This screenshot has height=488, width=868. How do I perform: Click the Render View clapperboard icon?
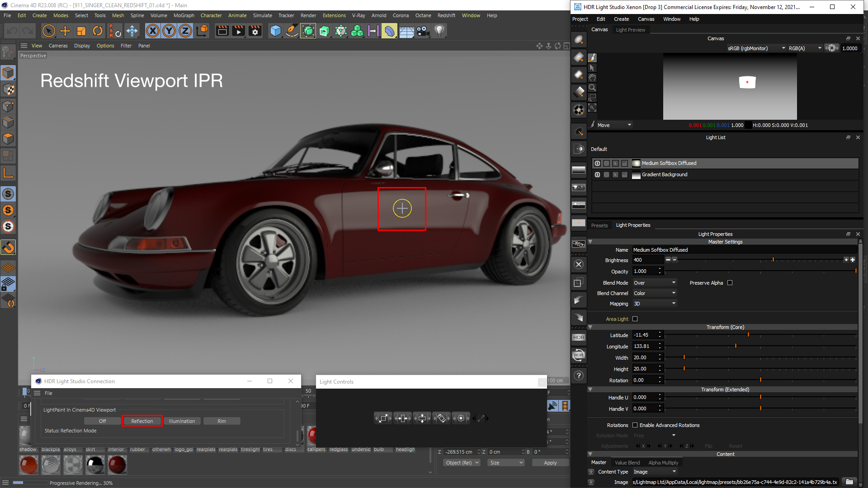222,31
